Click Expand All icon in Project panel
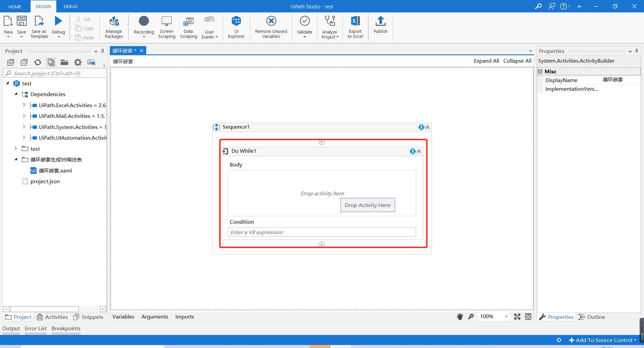This screenshot has height=348, width=644. [10, 62]
